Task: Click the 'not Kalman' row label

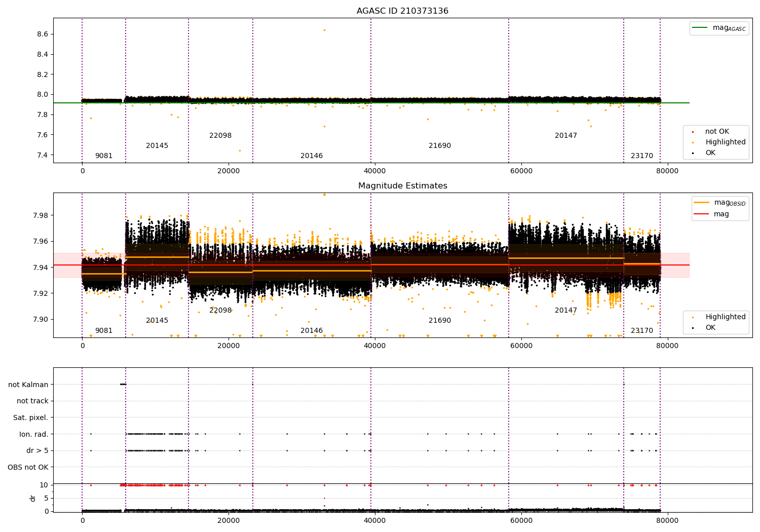Action: (28, 385)
